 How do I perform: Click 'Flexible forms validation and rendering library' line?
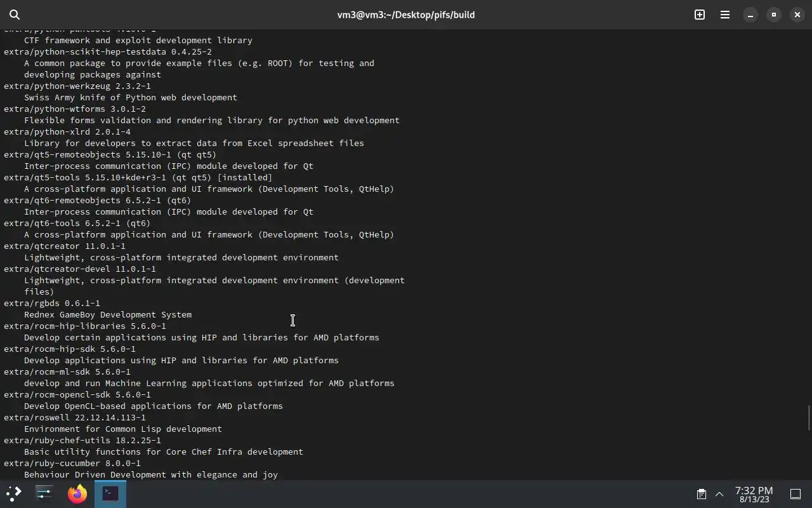pos(212,120)
